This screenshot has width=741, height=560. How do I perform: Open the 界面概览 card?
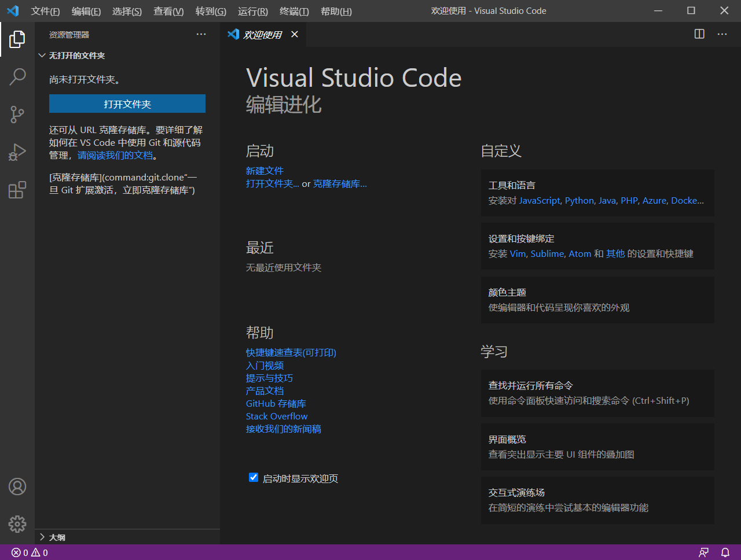click(x=597, y=447)
